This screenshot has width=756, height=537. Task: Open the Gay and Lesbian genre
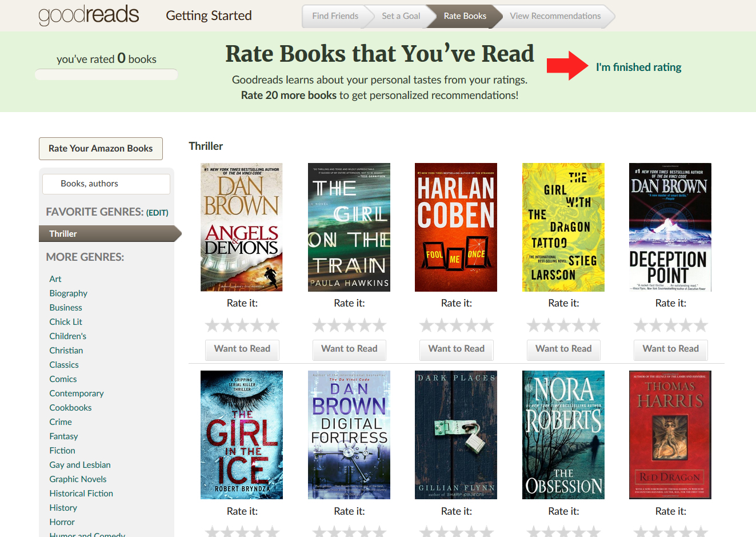80,465
